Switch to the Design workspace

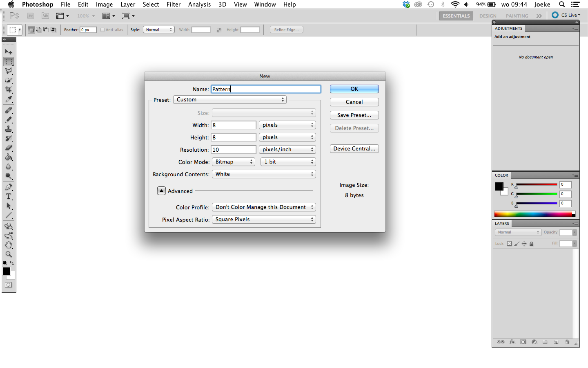tap(488, 16)
